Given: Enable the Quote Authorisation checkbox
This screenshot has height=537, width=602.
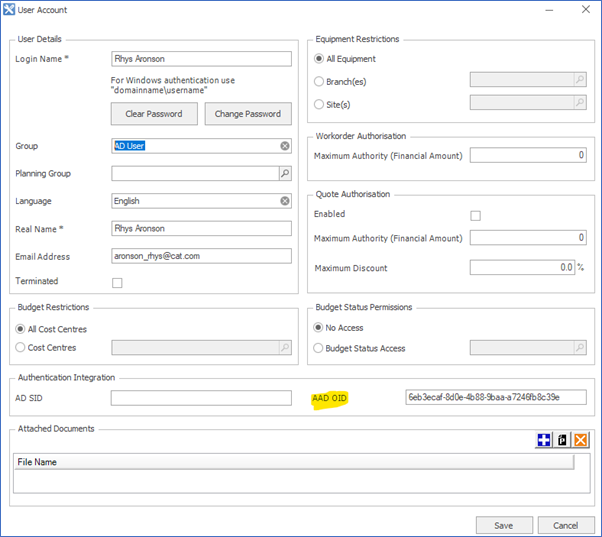Looking at the screenshot, I should [x=475, y=216].
